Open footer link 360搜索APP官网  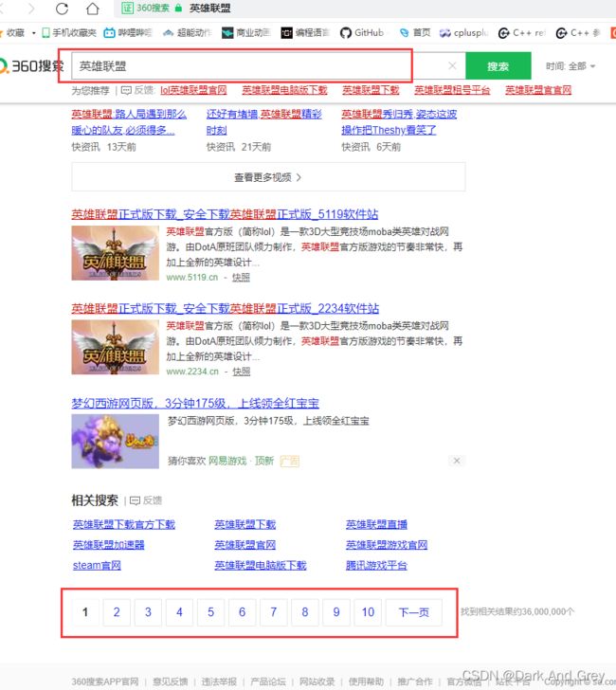105,681
